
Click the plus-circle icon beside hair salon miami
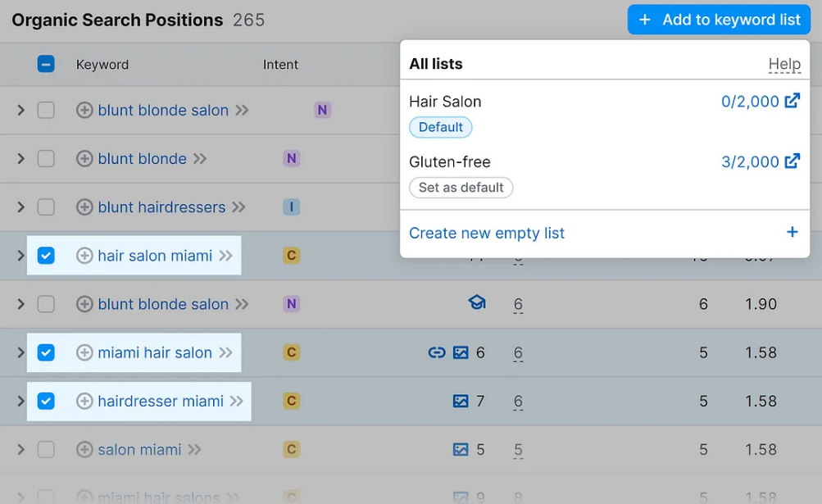point(84,256)
